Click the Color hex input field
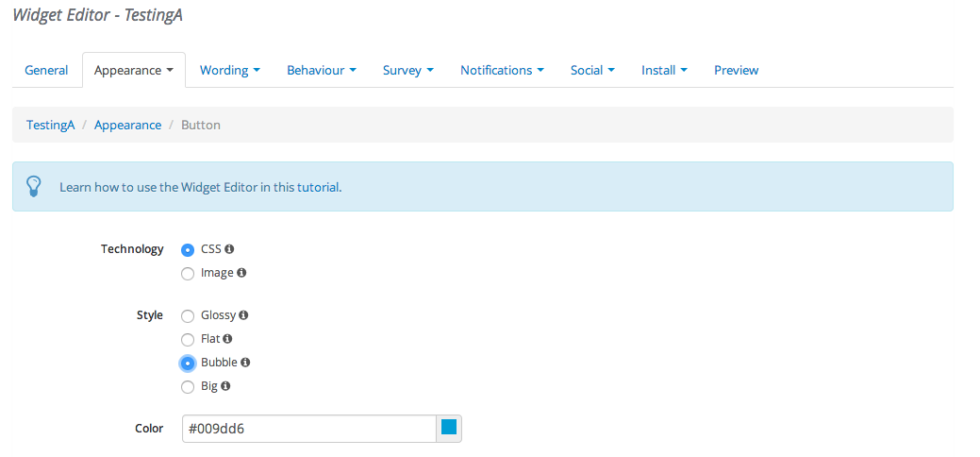The image size is (980, 457). [308, 429]
